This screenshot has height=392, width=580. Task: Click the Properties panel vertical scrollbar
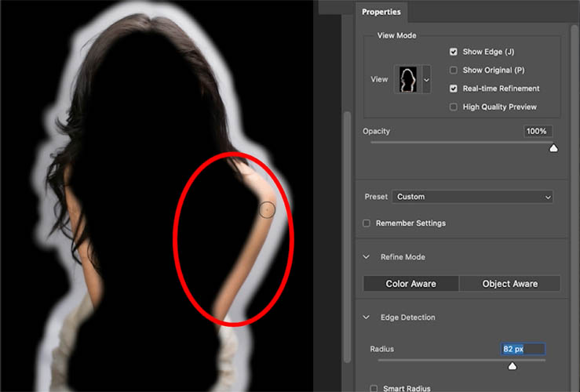[x=347, y=237]
